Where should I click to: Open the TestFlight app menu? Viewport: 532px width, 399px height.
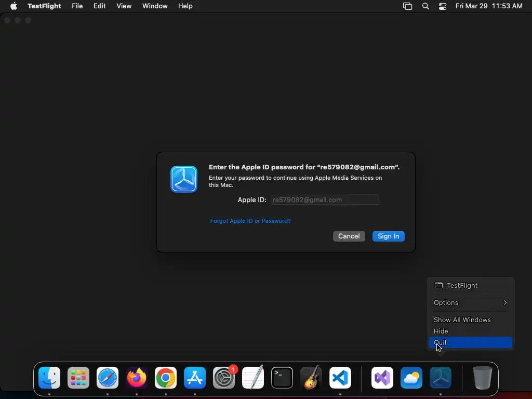click(x=45, y=6)
